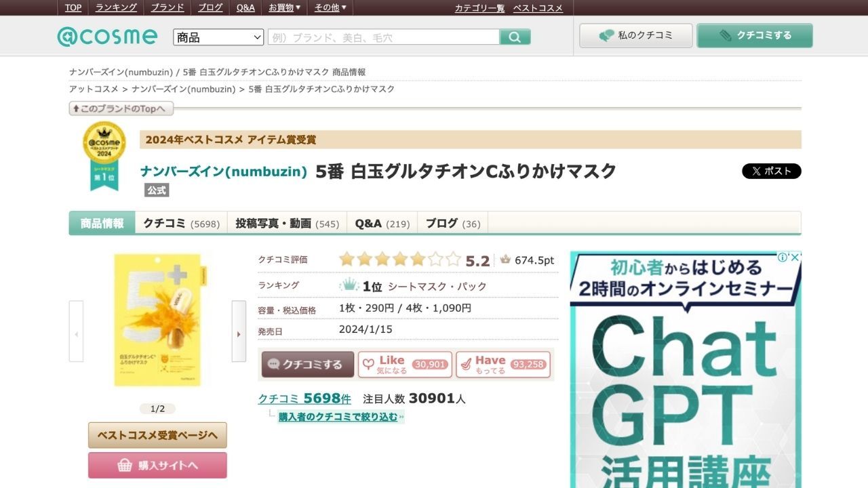Open クチコミ 5698件 link
868x488 pixels.
pos(304,399)
